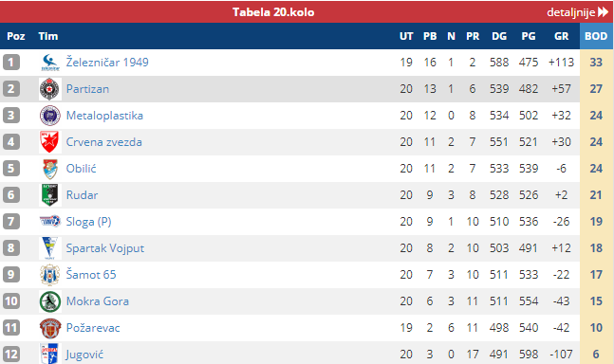
Task: Open the Partizan team link
Action: pyautogui.click(x=87, y=89)
